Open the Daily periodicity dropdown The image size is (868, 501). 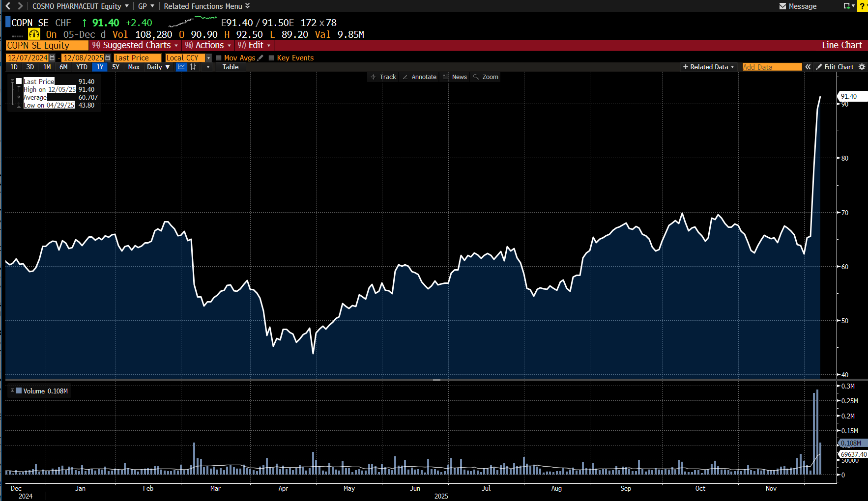tap(158, 67)
